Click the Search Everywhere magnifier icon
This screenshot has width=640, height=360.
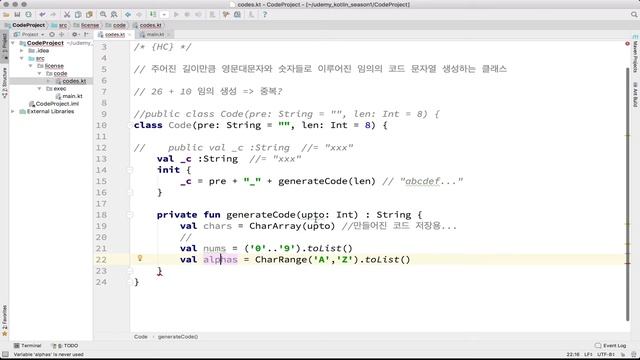tap(634, 15)
